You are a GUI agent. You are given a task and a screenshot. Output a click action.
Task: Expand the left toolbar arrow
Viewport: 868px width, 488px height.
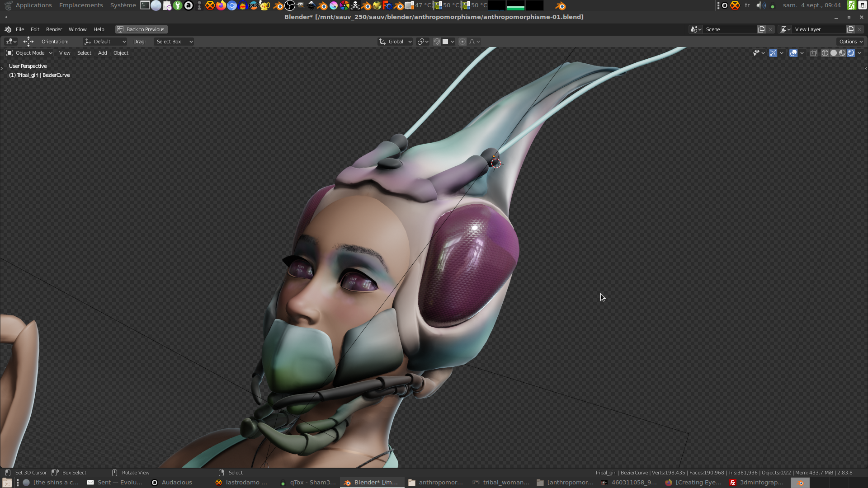2,69
